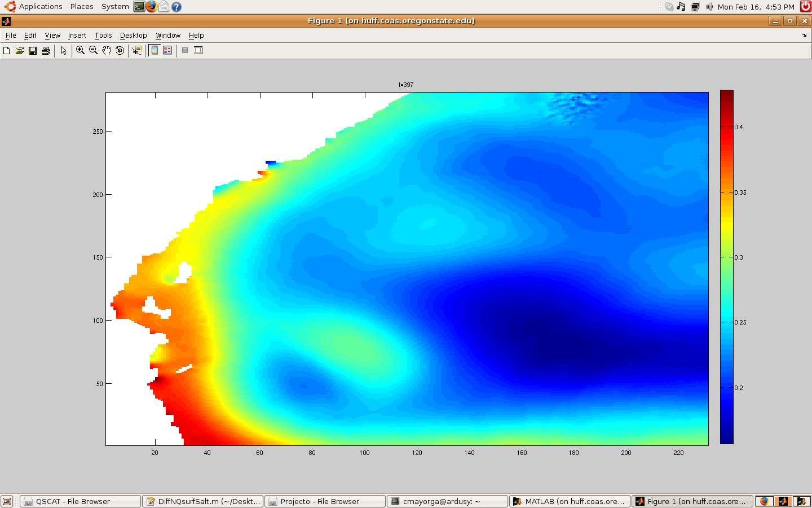The image size is (812, 508).
Task: Print the figure via the printer icon
Action: point(46,51)
